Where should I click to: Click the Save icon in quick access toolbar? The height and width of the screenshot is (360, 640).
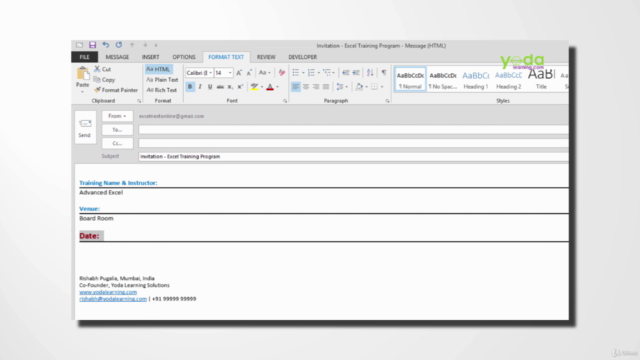pyautogui.click(x=92, y=45)
